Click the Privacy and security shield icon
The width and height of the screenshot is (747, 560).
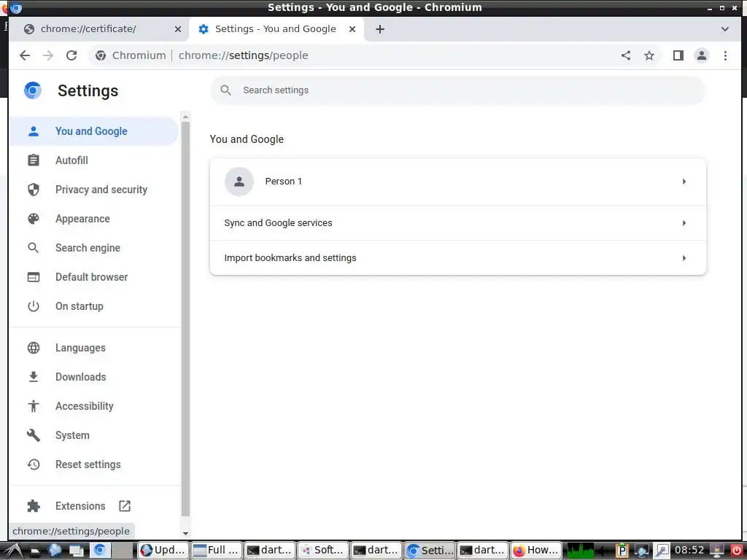[x=34, y=190]
